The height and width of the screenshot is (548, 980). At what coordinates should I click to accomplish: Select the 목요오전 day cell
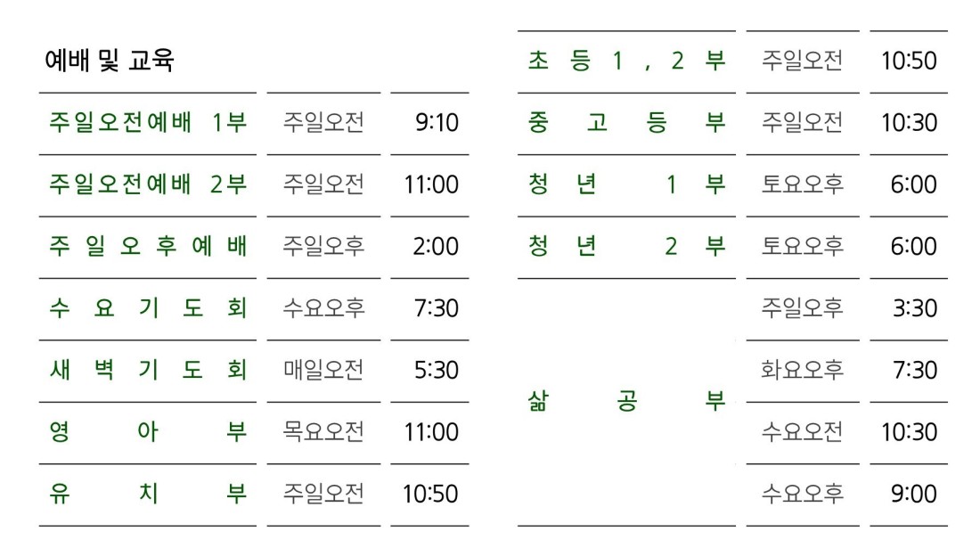click(x=323, y=431)
